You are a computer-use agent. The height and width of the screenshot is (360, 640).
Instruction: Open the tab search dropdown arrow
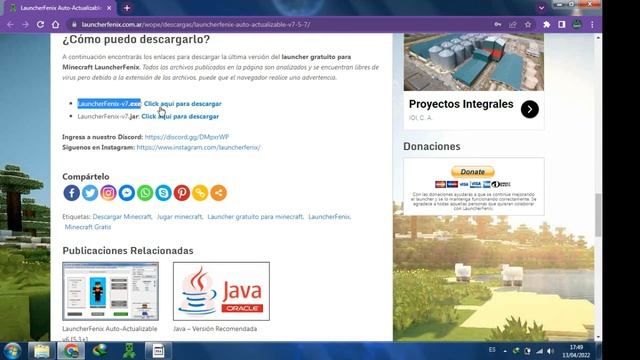point(541,8)
